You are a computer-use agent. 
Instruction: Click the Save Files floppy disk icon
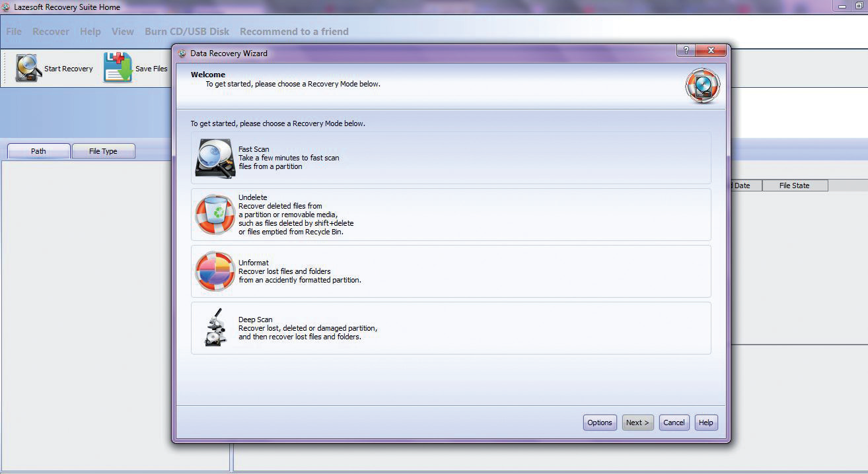pos(118,68)
